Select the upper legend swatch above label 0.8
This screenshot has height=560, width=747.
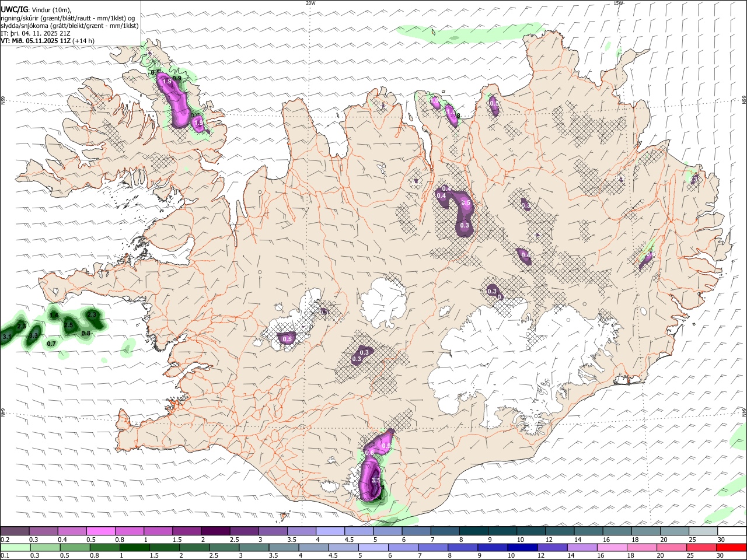coord(130,531)
